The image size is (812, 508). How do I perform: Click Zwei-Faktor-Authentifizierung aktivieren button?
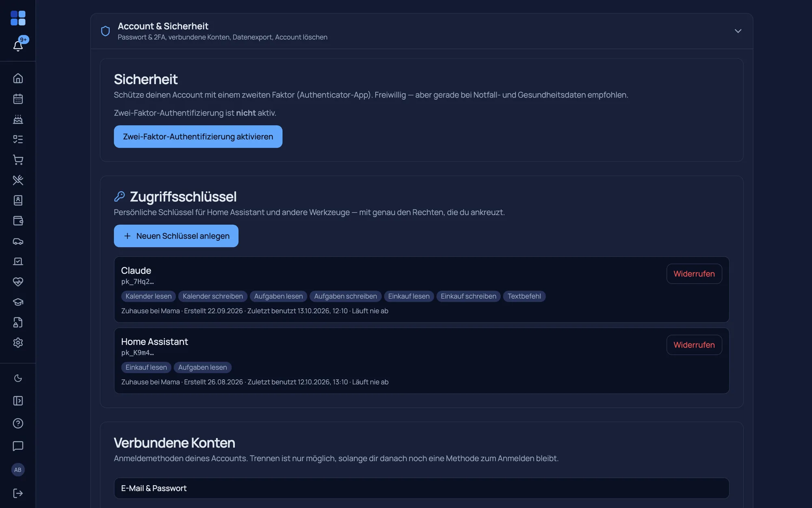coord(198,137)
